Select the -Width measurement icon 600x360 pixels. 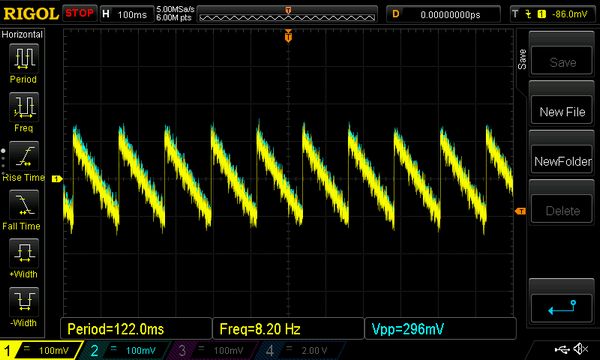pyautogui.click(x=24, y=301)
